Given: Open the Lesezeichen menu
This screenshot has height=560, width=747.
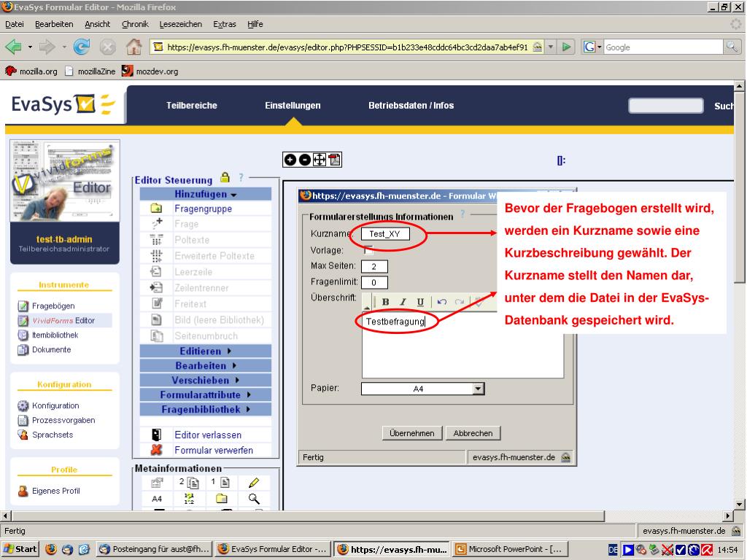Looking at the screenshot, I should click(x=181, y=24).
